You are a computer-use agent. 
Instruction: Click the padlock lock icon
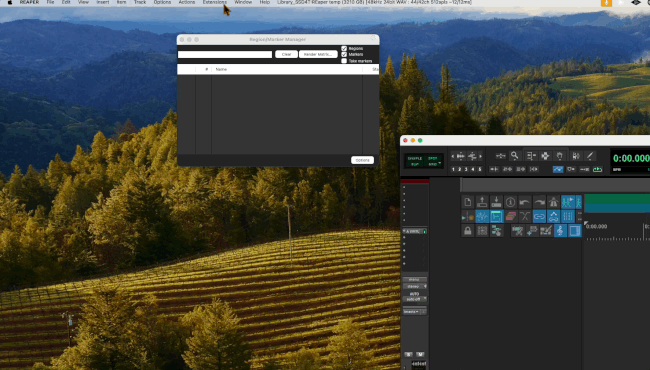point(468,231)
